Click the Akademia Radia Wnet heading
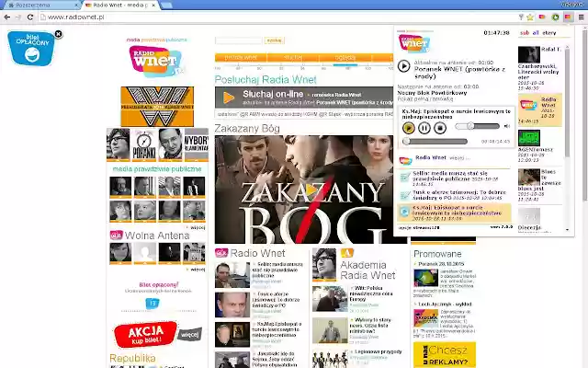This screenshot has width=588, height=368. 367,270
